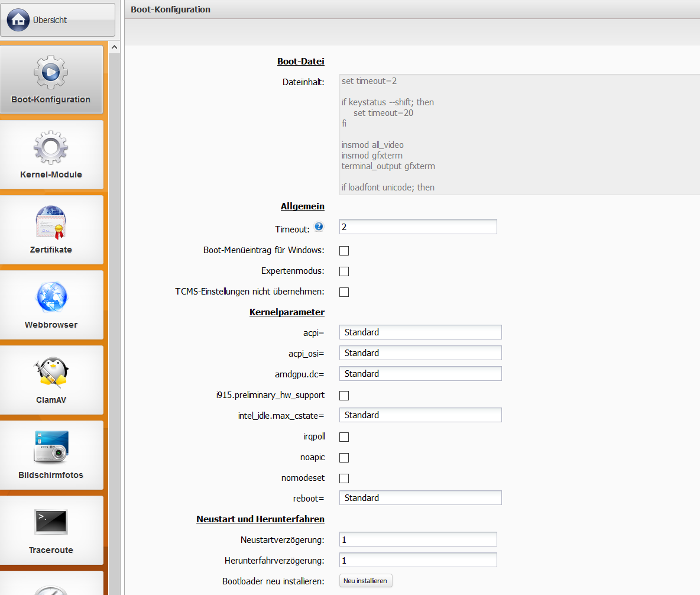
Task: Click the 'Bootloader neu installieren:' label
Action: pos(273,581)
